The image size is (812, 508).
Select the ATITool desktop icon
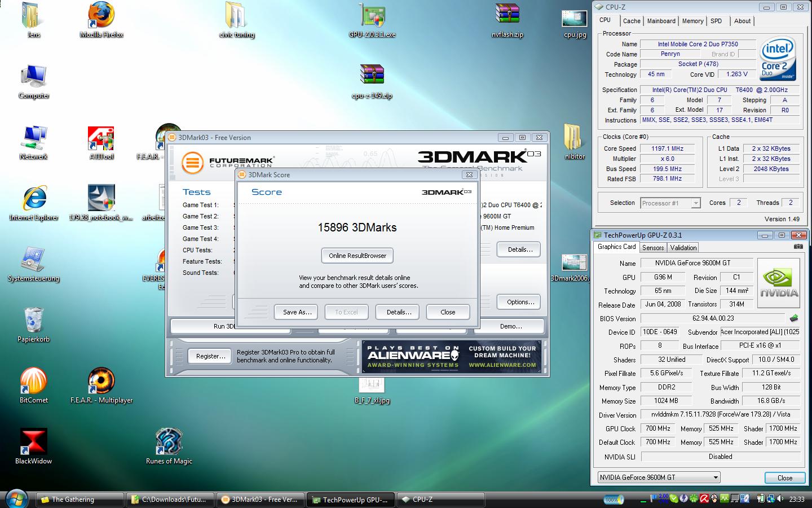(x=101, y=141)
